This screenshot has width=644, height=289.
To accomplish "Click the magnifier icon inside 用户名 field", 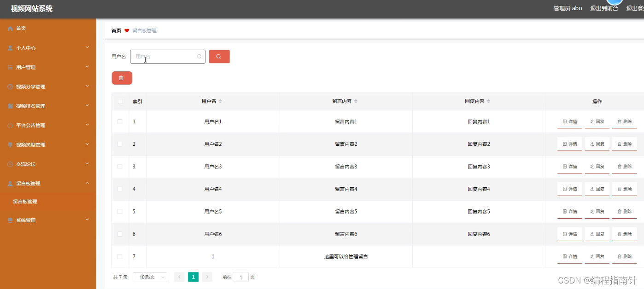I will pos(199,57).
